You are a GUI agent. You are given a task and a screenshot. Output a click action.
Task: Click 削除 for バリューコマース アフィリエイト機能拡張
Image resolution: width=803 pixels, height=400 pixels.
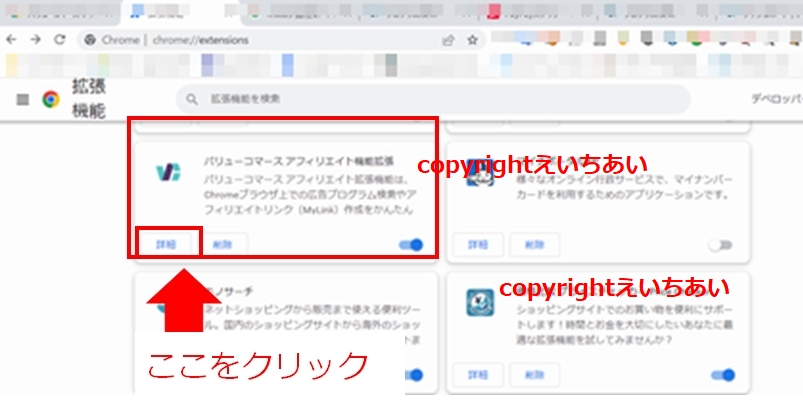[x=223, y=245]
